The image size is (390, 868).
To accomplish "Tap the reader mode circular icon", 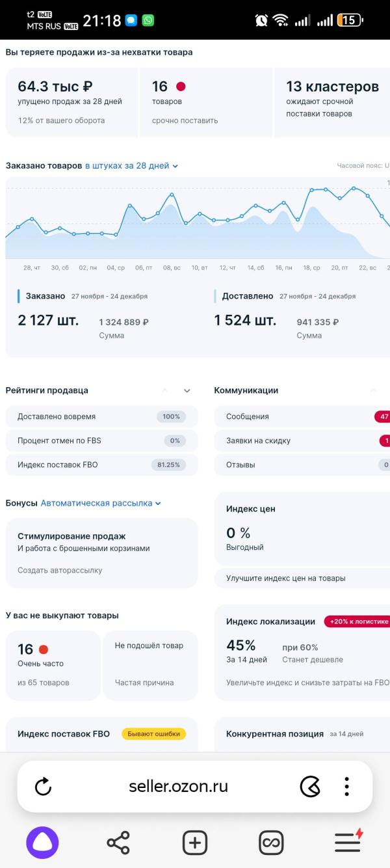I will point(310,787).
